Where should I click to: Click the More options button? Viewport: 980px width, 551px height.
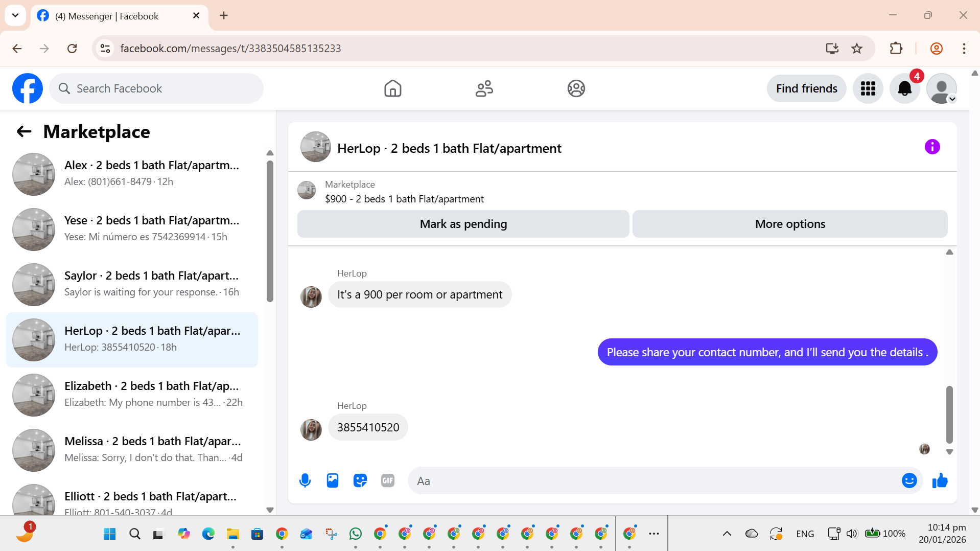(x=790, y=224)
